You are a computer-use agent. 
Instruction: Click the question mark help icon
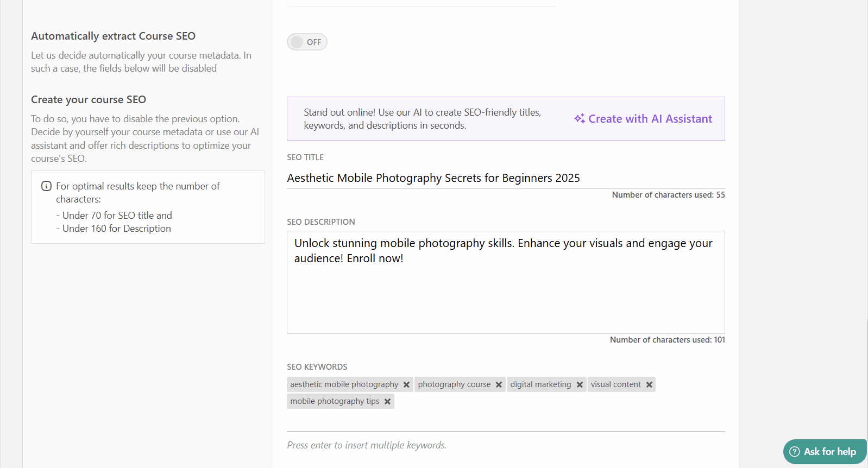pos(795,452)
